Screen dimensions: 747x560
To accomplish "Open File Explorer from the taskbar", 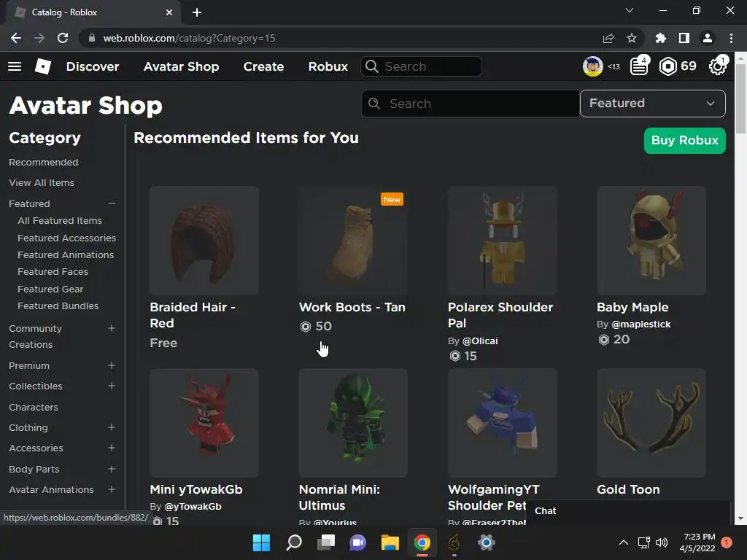I will (390, 542).
